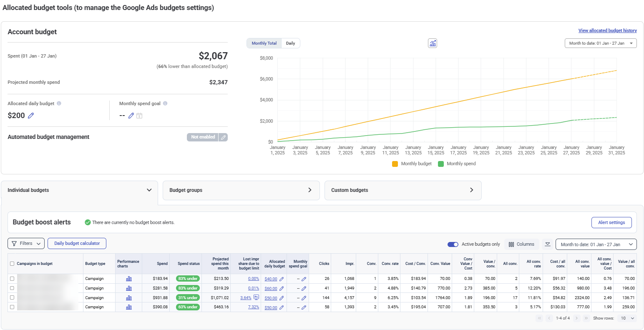The image size is (644, 330).
Task: Click the Monthly budget orange legend swatch
Action: tap(395, 164)
